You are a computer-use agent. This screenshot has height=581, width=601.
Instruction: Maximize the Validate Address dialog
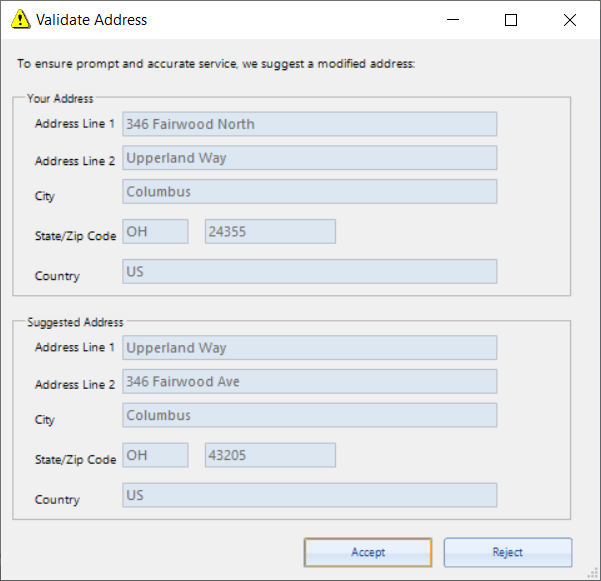[x=511, y=20]
